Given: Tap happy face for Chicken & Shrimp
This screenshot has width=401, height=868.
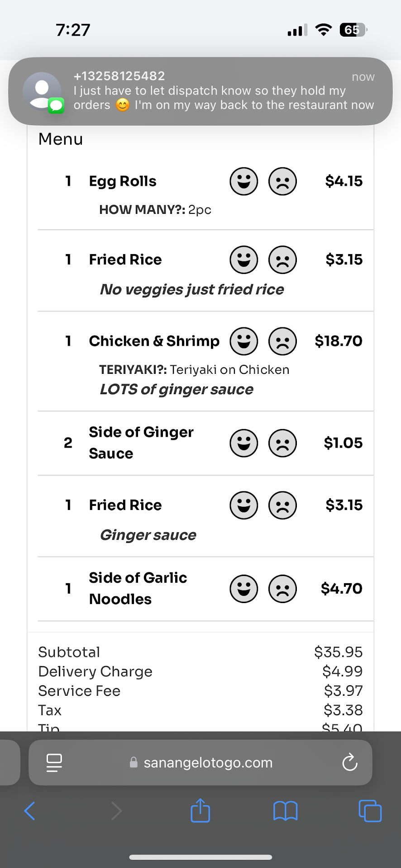Looking at the screenshot, I should coord(243,341).
